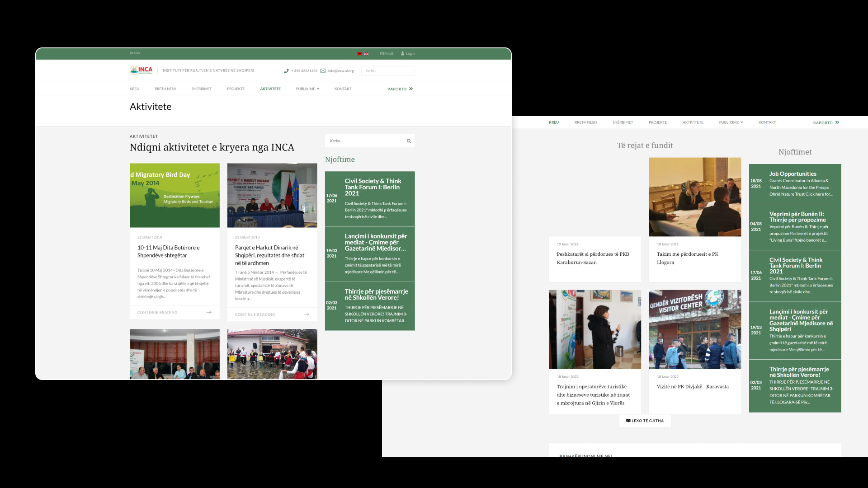Open AKTIVITETE menu in left window
The width and height of the screenshot is (868, 488).
pos(270,89)
